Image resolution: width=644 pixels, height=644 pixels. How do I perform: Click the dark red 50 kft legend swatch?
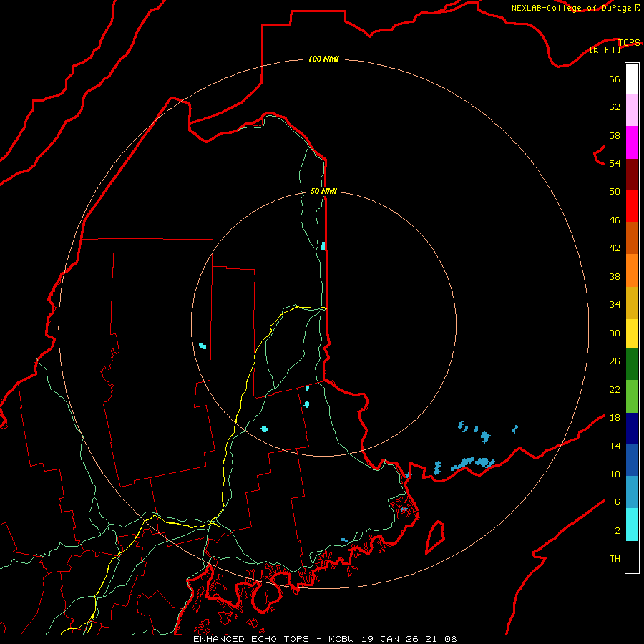pos(632,174)
